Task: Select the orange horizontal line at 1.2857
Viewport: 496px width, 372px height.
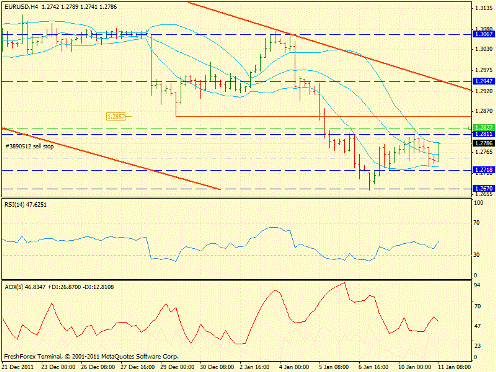Action: coord(323,116)
